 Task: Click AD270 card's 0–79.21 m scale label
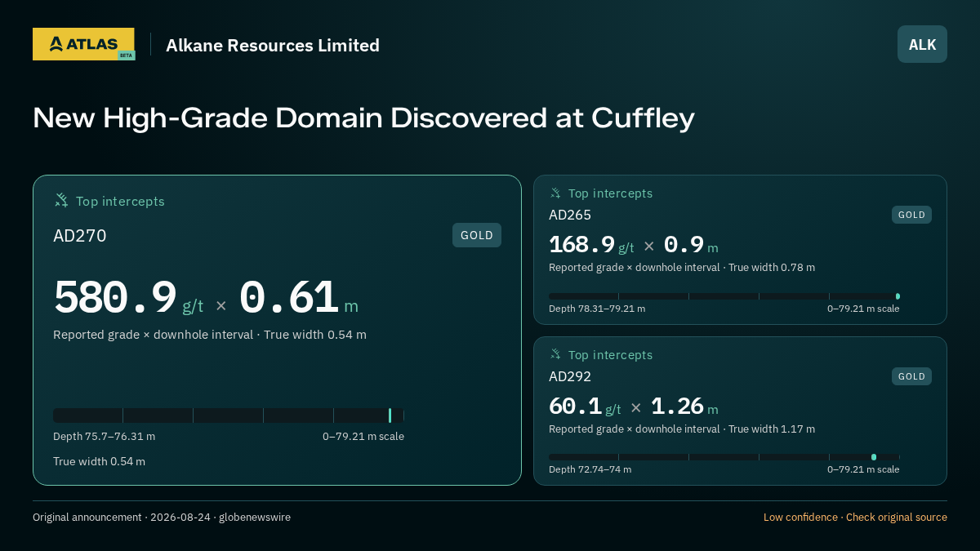click(x=363, y=437)
